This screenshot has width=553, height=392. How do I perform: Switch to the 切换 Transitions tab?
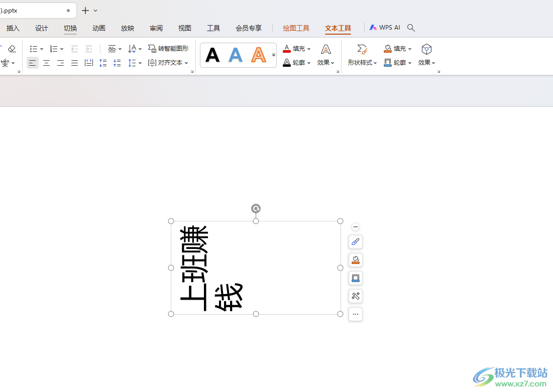click(70, 28)
